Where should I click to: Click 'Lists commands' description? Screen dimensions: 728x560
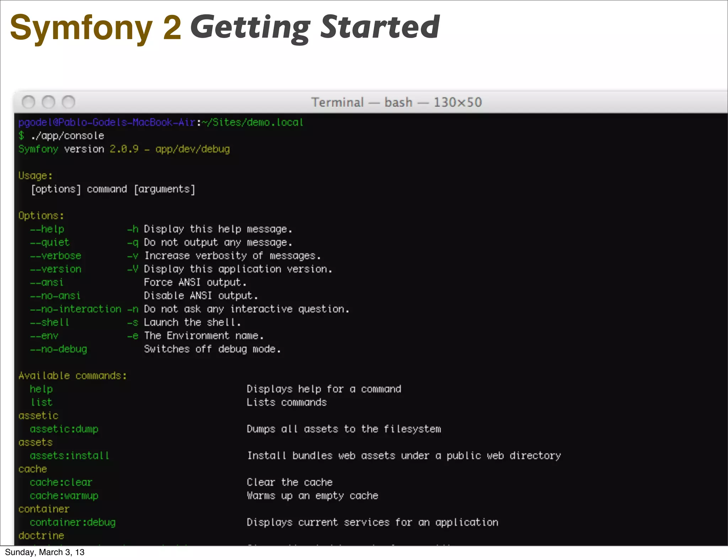click(x=287, y=402)
